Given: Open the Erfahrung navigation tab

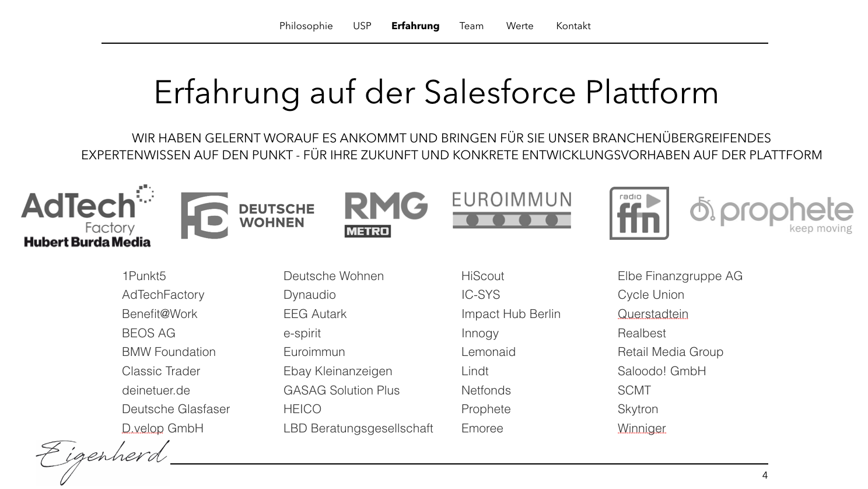Looking at the screenshot, I should click(x=415, y=26).
